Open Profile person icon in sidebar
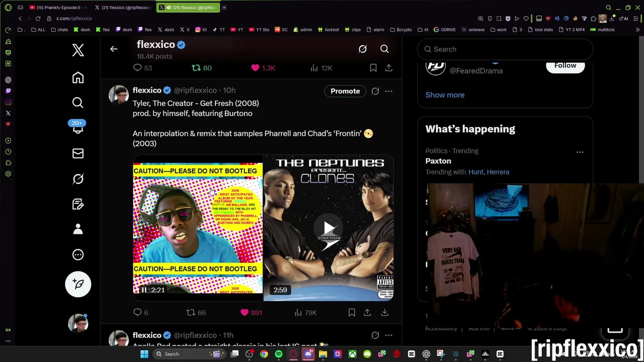Screen dimensions: 644x362 (x=78, y=229)
